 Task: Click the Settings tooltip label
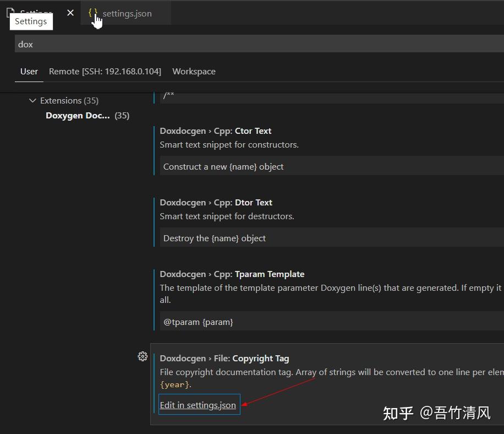tap(31, 21)
